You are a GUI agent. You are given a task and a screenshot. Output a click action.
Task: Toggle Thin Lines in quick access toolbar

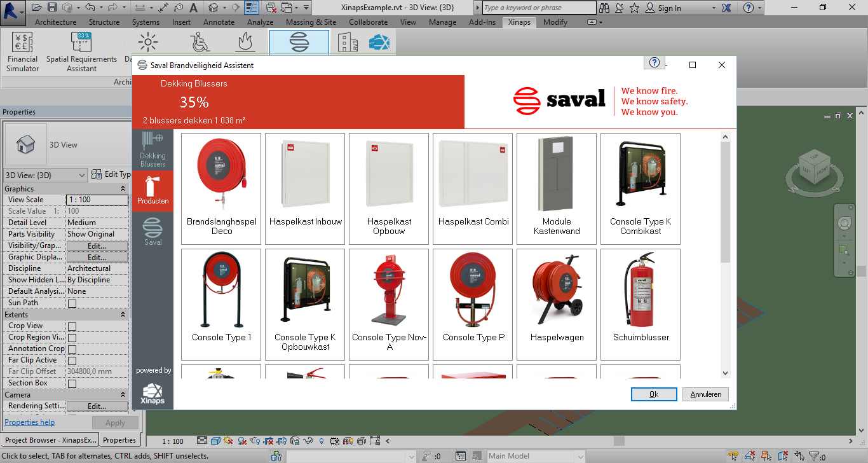point(252,8)
